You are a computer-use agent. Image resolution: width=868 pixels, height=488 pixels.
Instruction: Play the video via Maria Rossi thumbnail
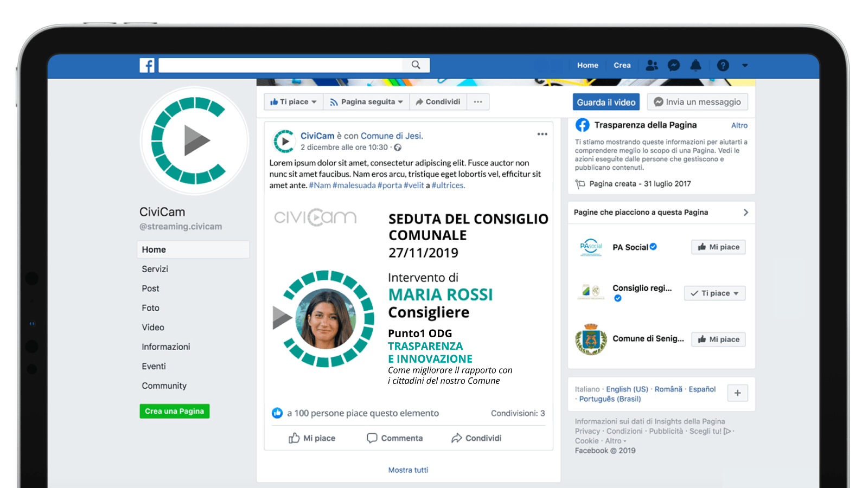[x=324, y=319]
